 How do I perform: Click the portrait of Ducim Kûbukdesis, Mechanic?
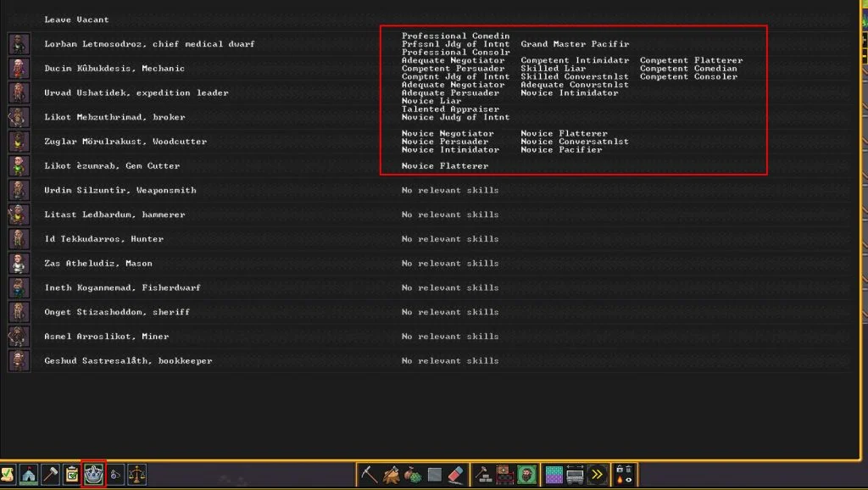tap(17, 68)
